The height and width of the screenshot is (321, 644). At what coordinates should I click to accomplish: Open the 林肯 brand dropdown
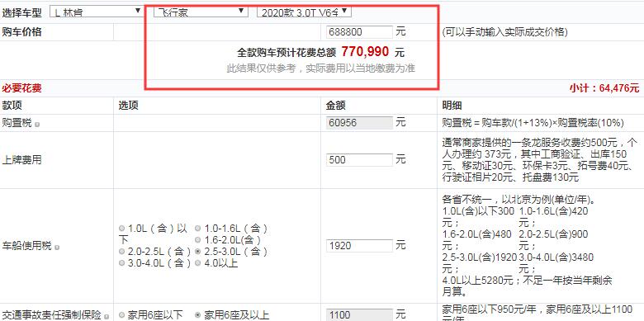pyautogui.click(x=97, y=12)
